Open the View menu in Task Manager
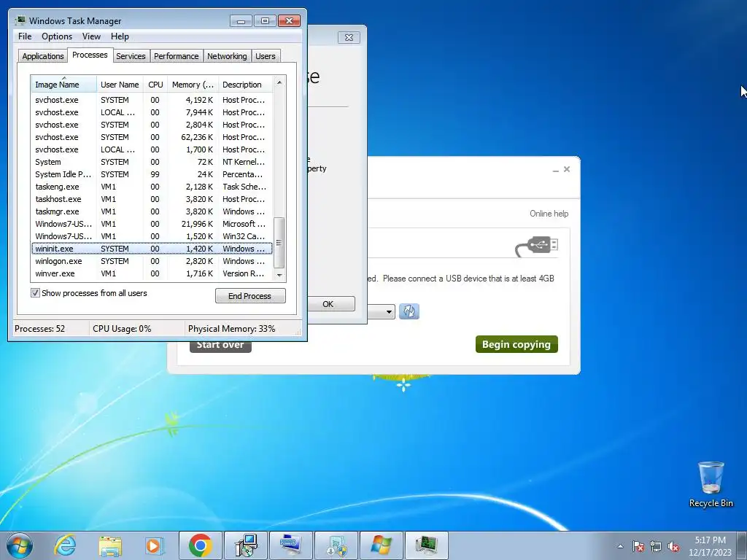The width and height of the screenshot is (747, 560). pos(91,36)
